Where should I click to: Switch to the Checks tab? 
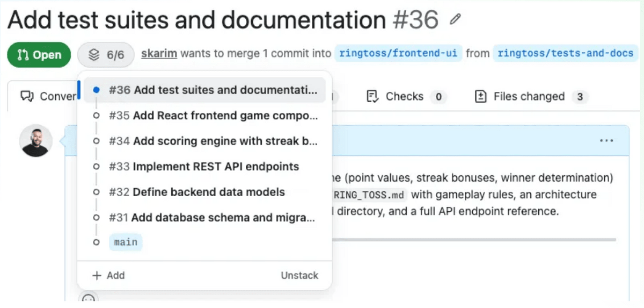click(x=405, y=97)
